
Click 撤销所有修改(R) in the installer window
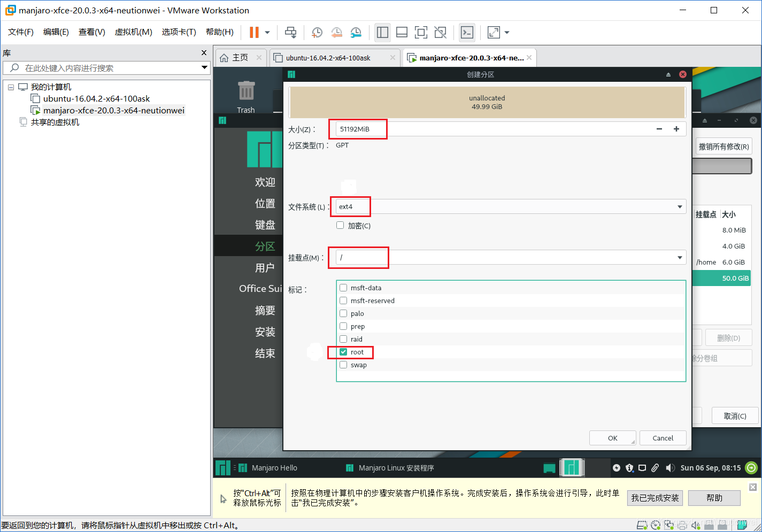click(x=724, y=147)
